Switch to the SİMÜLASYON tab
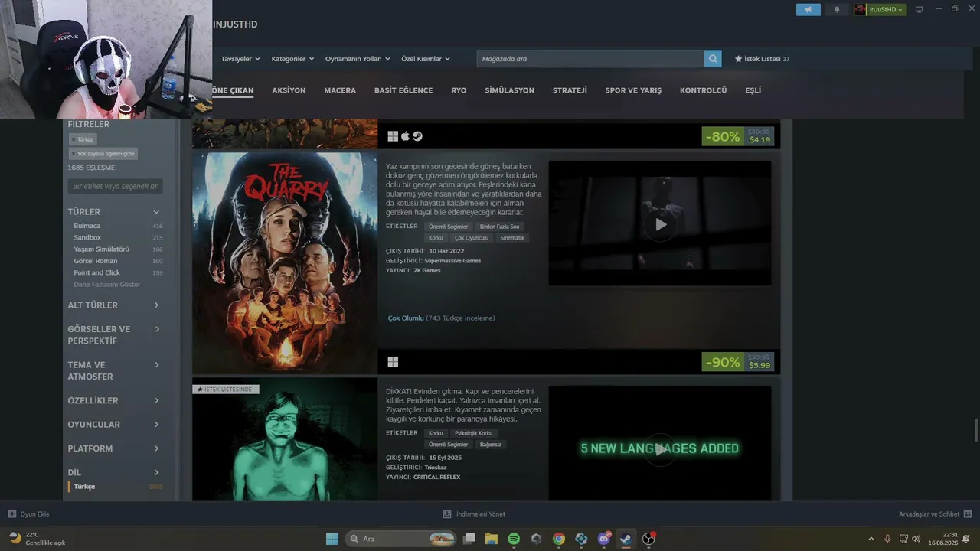Image resolution: width=980 pixels, height=551 pixels. click(509, 90)
